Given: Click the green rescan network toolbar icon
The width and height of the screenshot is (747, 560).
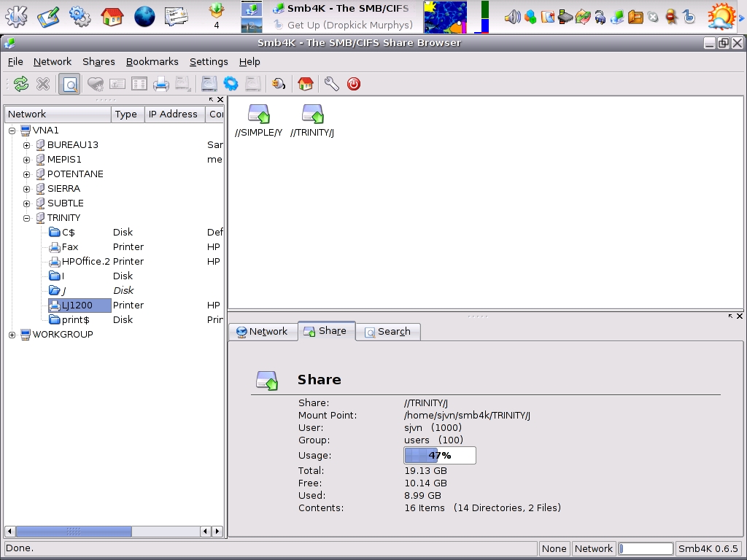Looking at the screenshot, I should point(21,84).
